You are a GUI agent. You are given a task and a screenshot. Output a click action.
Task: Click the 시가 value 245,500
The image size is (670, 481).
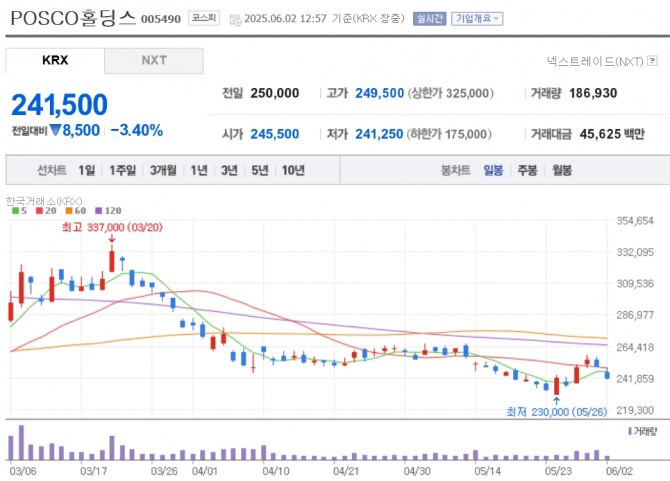click(x=275, y=134)
